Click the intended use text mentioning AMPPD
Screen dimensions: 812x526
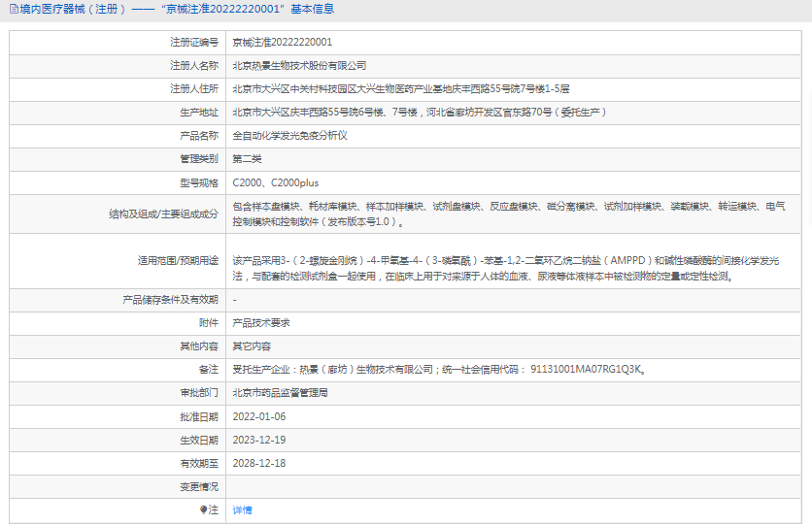(506, 269)
